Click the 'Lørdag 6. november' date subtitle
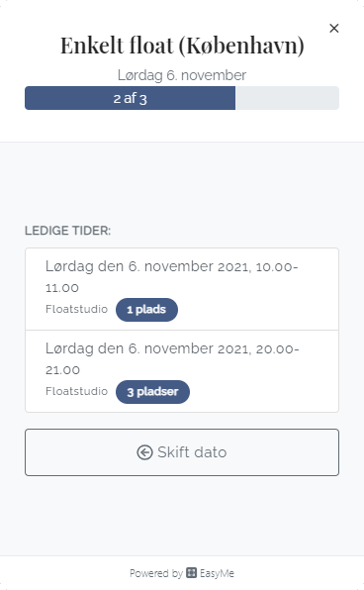The image size is (364, 590). [182, 75]
